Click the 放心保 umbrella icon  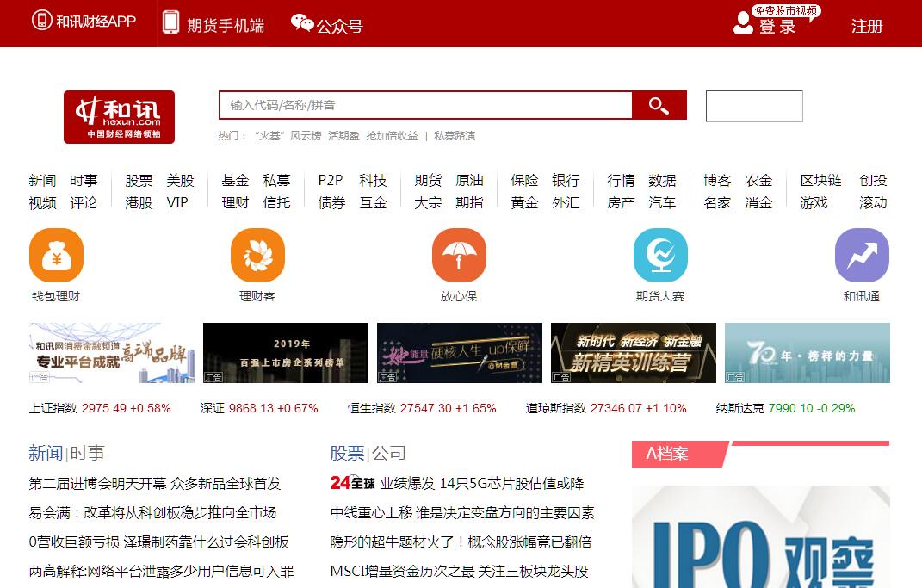tap(459, 256)
